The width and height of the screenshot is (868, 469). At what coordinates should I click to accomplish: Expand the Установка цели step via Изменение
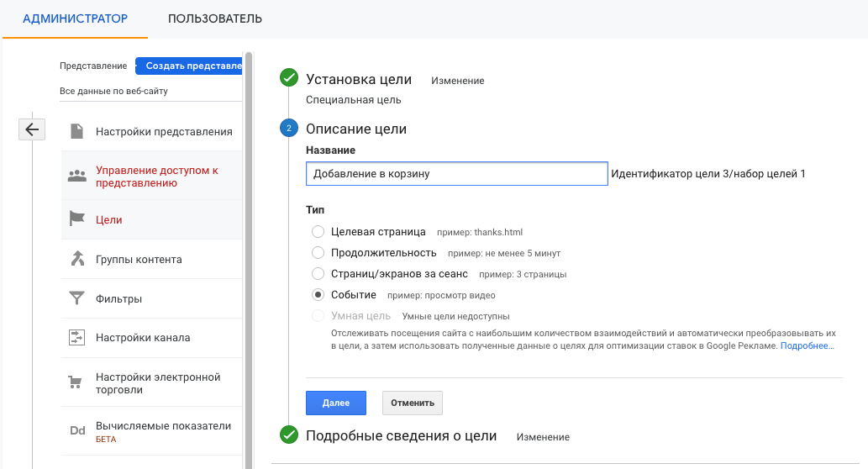[x=457, y=81]
